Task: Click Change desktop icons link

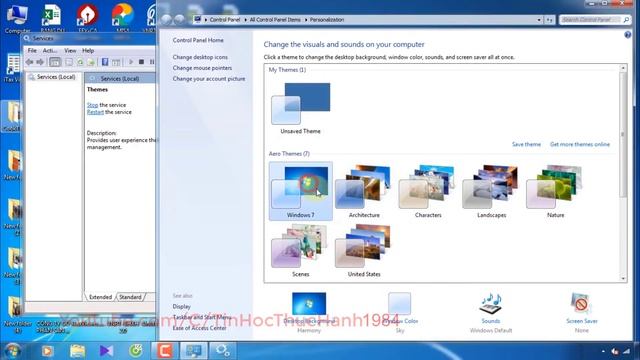Action: [200, 57]
